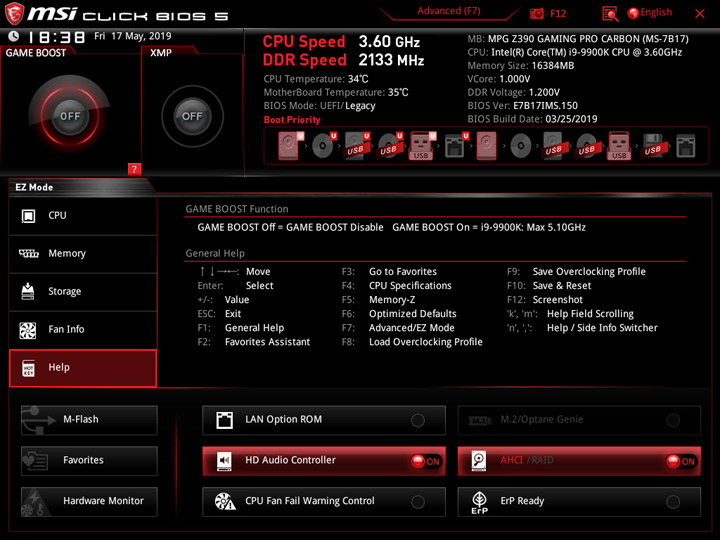Click the MB: MPG Z390 GAMING PRO CARBON line
This screenshot has height=540, width=720.
pyautogui.click(x=578, y=39)
